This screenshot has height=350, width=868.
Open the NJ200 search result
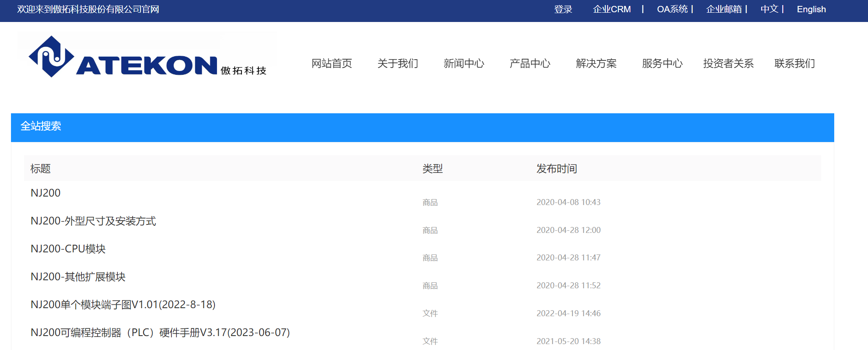pos(46,193)
